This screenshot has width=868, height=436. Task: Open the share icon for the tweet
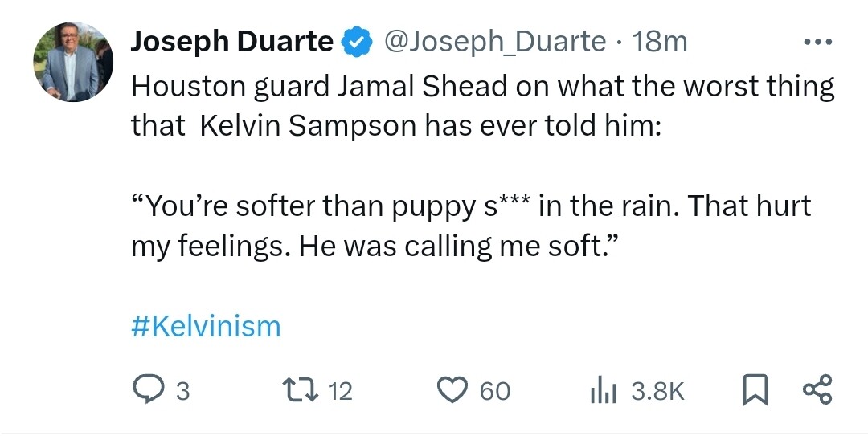(818, 390)
